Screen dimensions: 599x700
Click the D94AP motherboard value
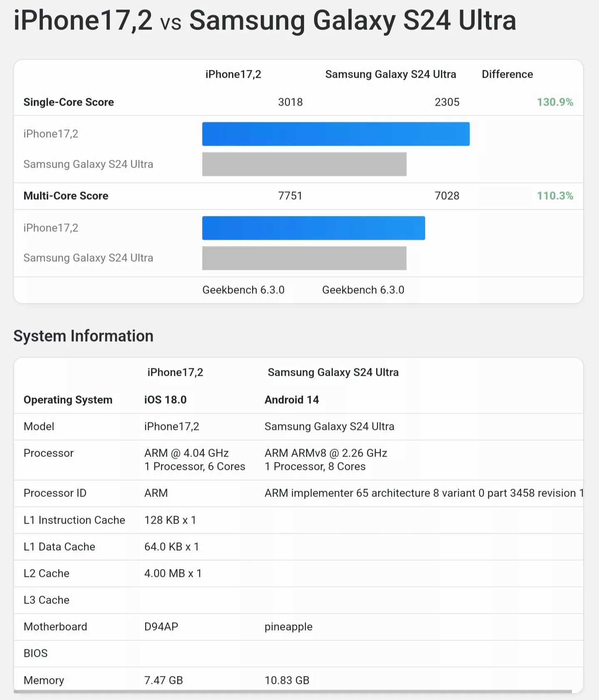click(x=161, y=627)
